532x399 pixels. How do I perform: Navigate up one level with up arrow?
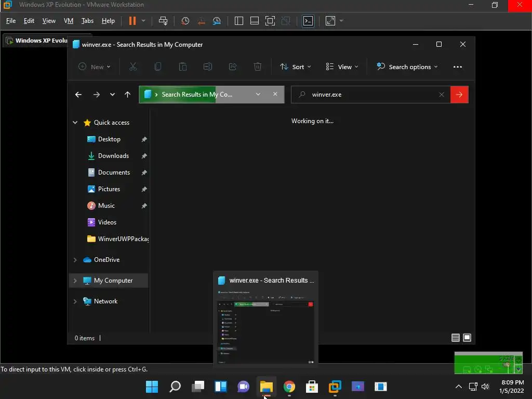tap(128, 95)
